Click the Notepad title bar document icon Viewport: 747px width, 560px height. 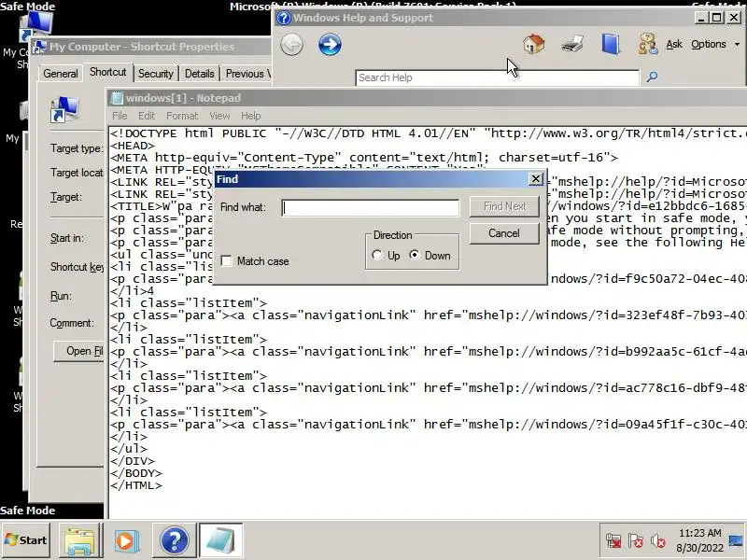tap(117, 98)
